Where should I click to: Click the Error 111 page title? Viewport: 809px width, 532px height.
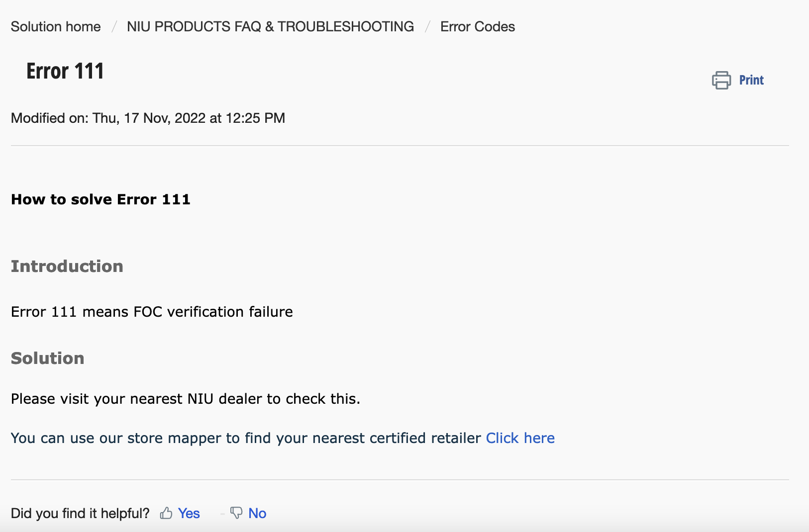[65, 71]
